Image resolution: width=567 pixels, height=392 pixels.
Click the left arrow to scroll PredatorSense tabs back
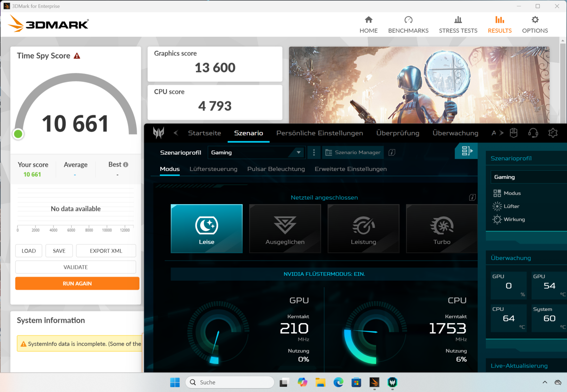(176, 133)
